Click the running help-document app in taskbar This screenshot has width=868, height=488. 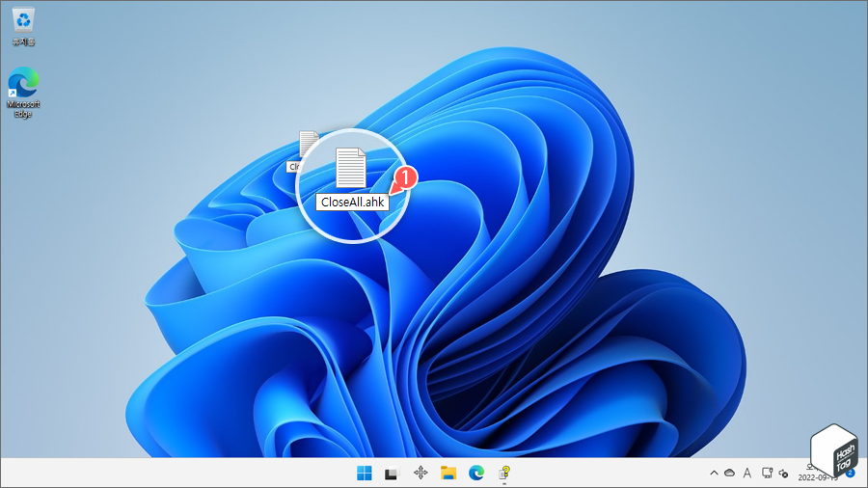pos(504,474)
